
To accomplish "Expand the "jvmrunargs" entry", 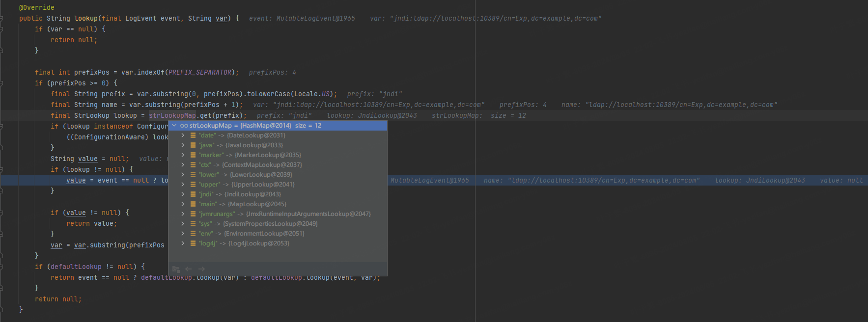I will (183, 214).
